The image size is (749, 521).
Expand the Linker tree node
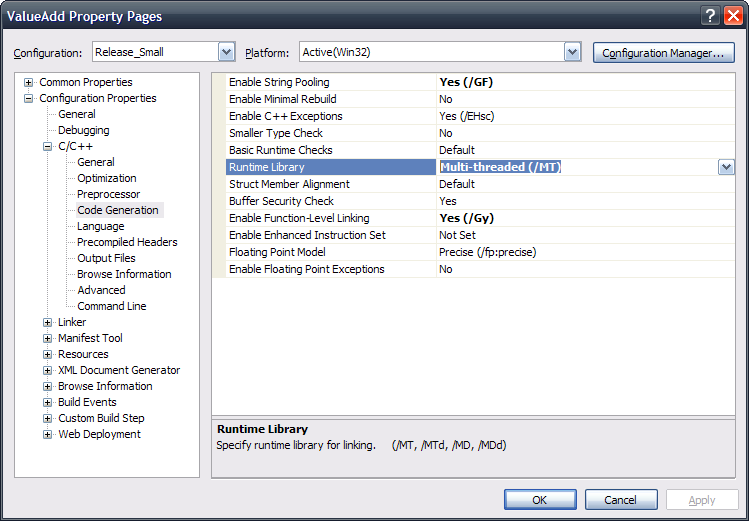point(47,322)
